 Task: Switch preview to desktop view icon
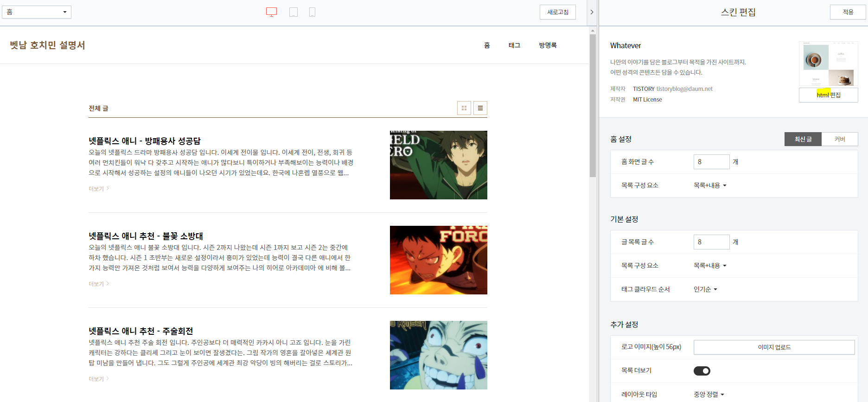point(271,12)
